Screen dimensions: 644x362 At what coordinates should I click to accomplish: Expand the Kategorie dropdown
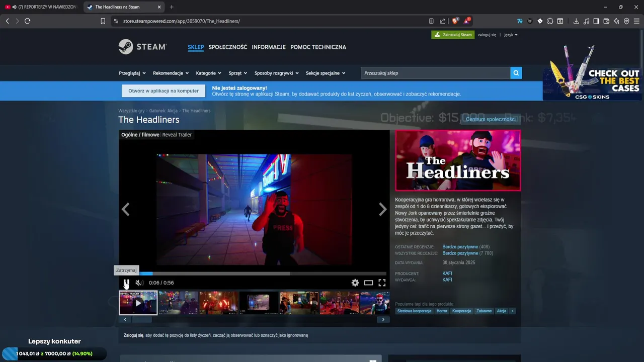(x=209, y=73)
